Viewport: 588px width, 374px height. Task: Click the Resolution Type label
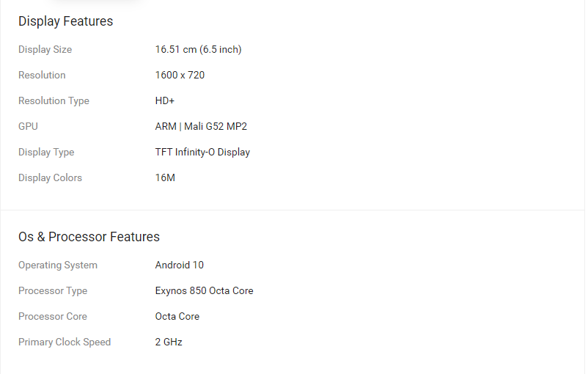click(54, 101)
